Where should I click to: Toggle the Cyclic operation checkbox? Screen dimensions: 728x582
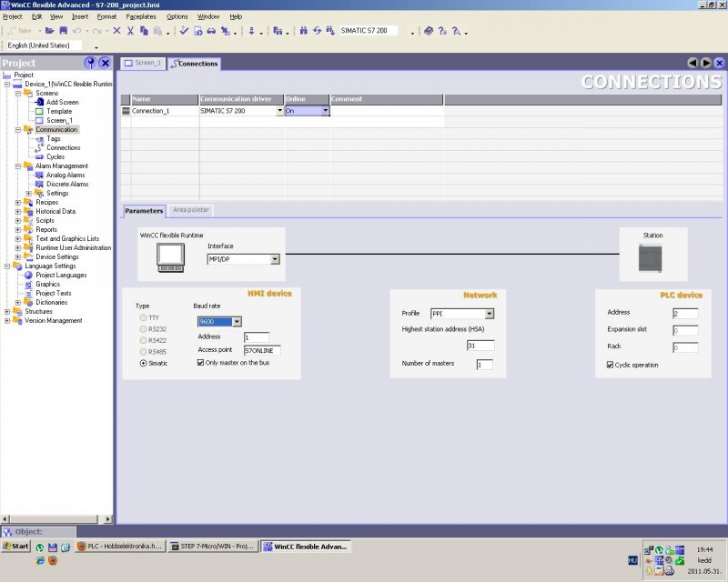click(610, 365)
